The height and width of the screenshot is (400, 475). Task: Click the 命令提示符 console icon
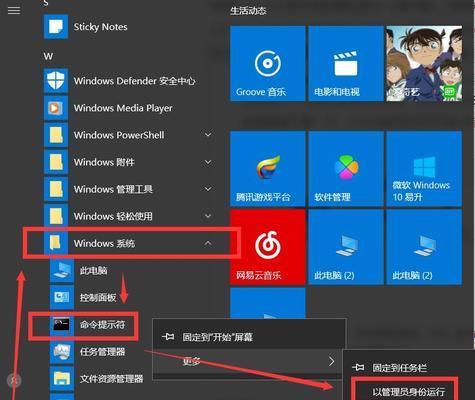click(62, 324)
